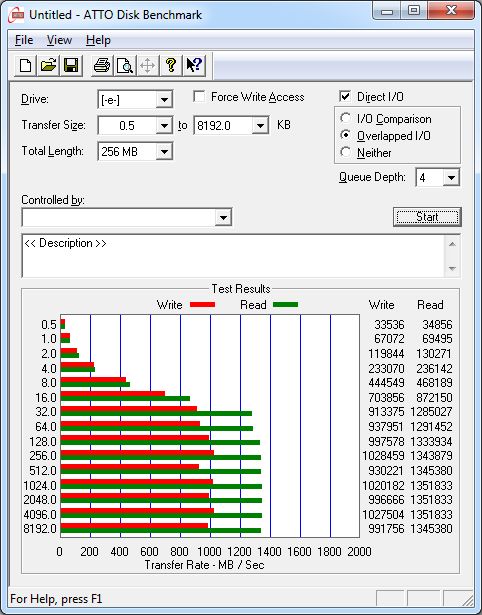Viewport: 482px width, 615px height.
Task: Open a saved benchmark file icon
Action: (48, 65)
